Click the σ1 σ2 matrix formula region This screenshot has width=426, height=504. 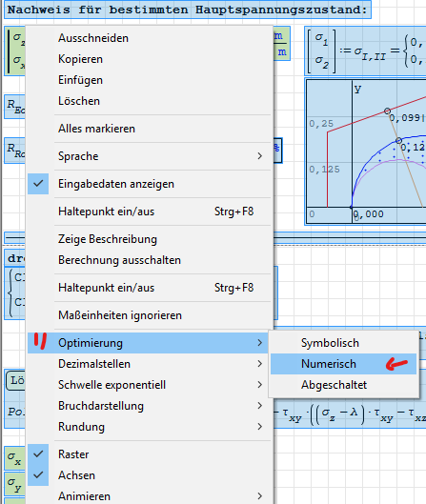click(x=365, y=51)
